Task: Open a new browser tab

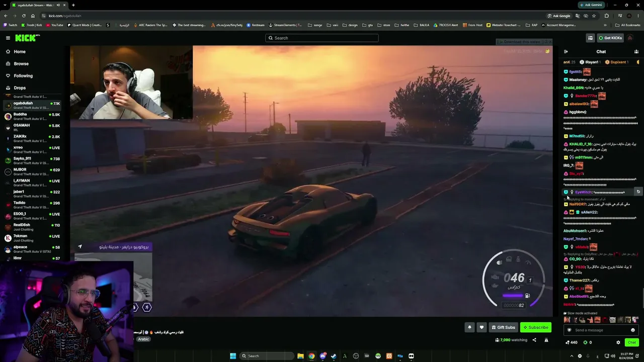Action: (x=73, y=5)
